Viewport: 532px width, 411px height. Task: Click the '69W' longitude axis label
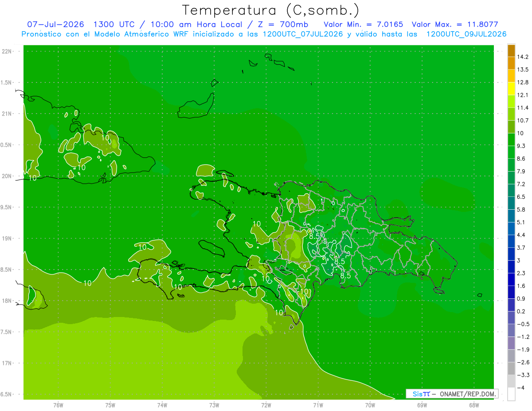point(422,405)
